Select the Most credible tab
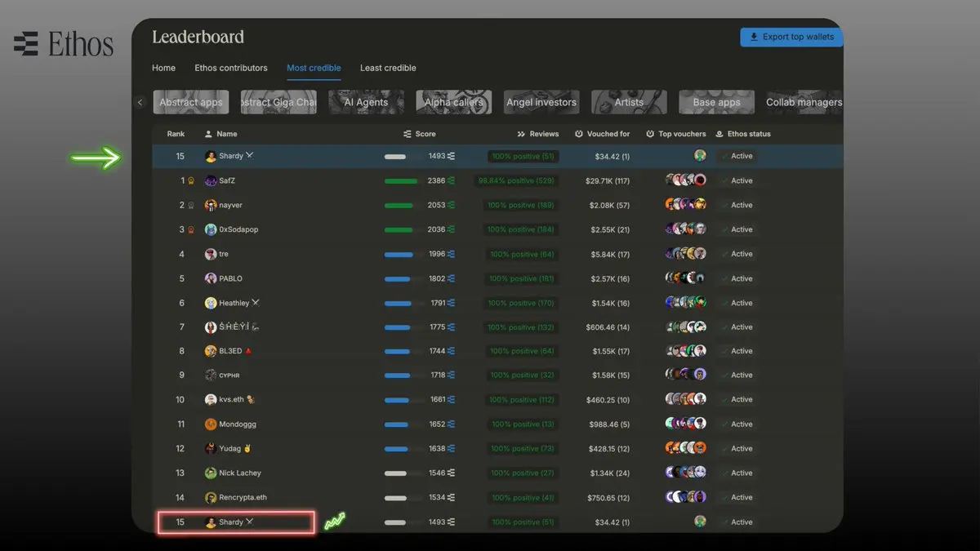The image size is (980, 551). [314, 68]
